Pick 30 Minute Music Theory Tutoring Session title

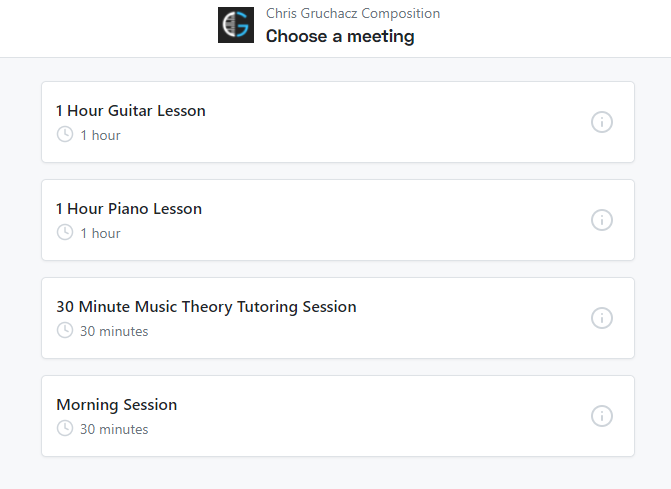[x=206, y=307]
